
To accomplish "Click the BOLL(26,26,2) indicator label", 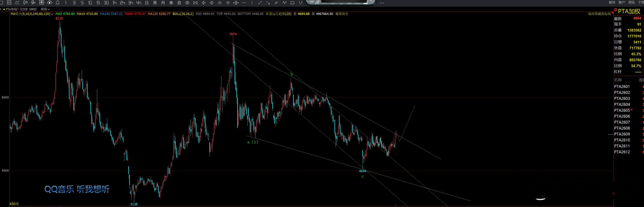I will pyautogui.click(x=183, y=14).
